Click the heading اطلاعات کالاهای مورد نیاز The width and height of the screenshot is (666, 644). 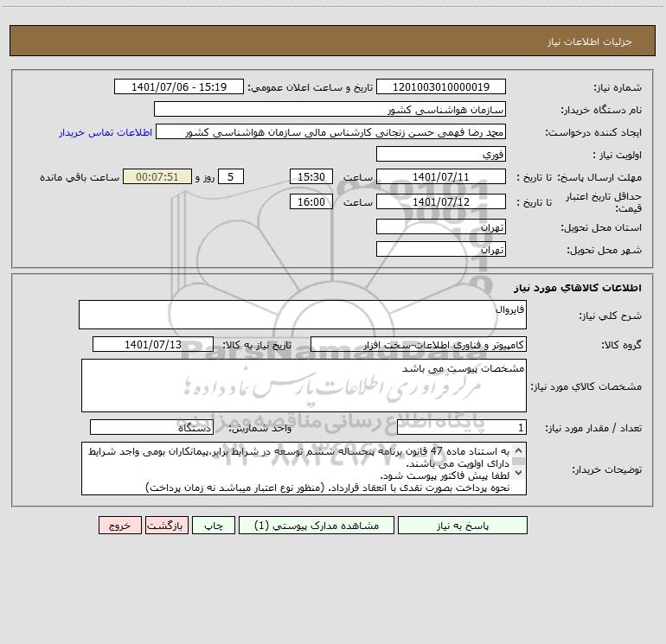[578, 288]
